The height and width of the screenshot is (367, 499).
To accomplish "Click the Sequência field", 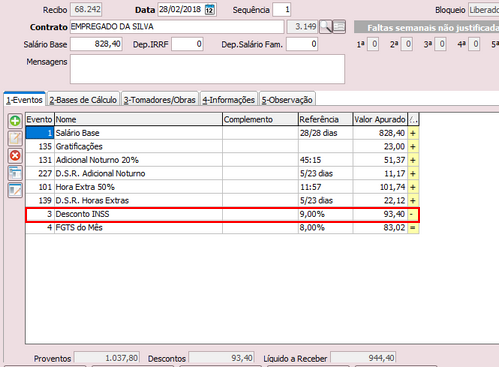I will click(282, 9).
